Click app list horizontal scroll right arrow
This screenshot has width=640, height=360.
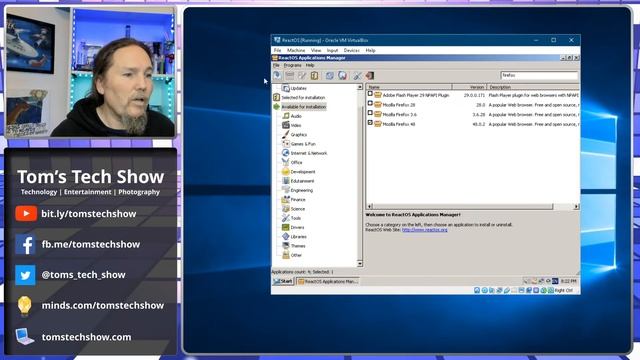point(576,207)
